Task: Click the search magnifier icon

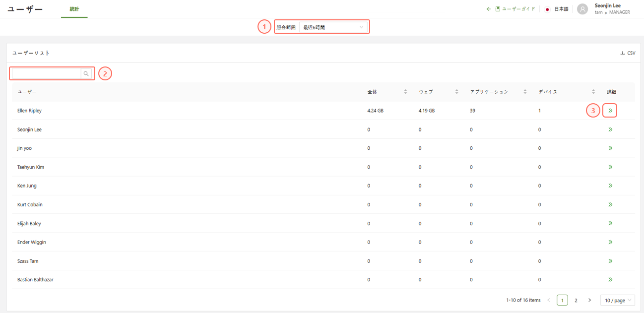Action: coord(86,74)
